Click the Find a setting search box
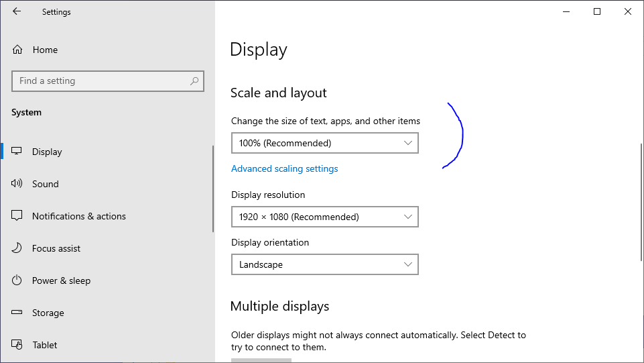Viewport: 644px width, 363px height. pyautogui.click(x=101, y=81)
